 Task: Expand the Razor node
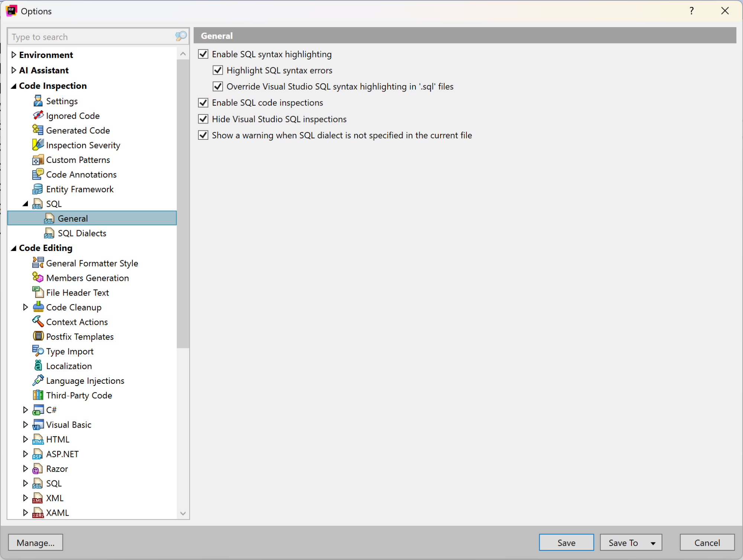pyautogui.click(x=25, y=469)
